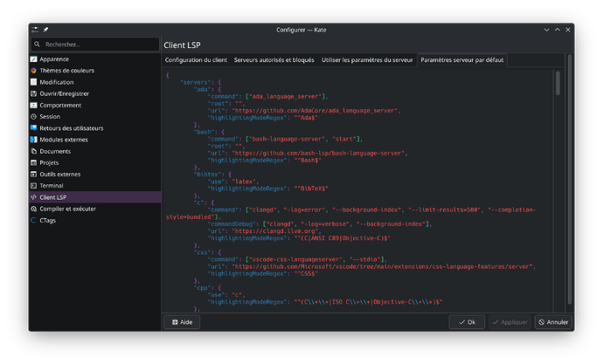Click the Annuler button
This screenshot has width=603, height=364.
pyautogui.click(x=554, y=322)
